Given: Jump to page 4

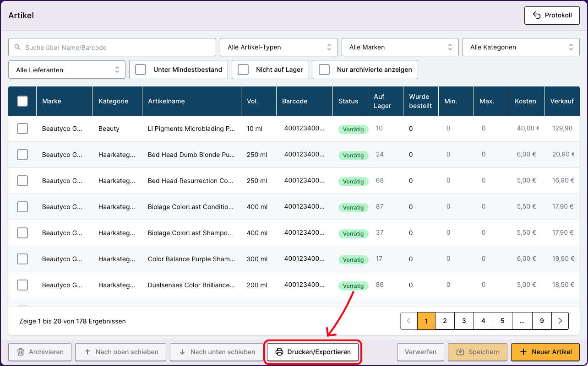Looking at the screenshot, I should point(483,321).
